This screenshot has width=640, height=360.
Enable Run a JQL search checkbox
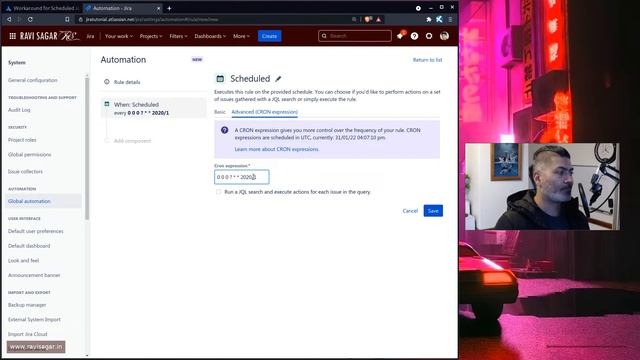[218, 192]
